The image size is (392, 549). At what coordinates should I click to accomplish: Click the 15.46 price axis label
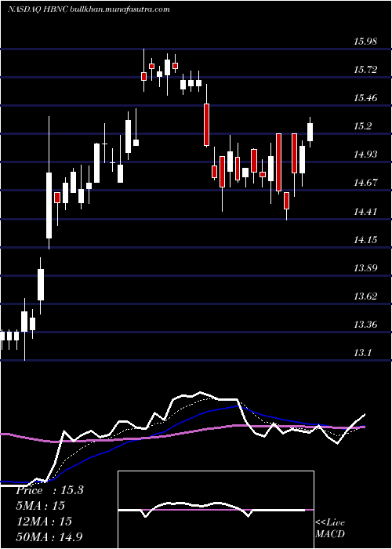click(x=365, y=98)
